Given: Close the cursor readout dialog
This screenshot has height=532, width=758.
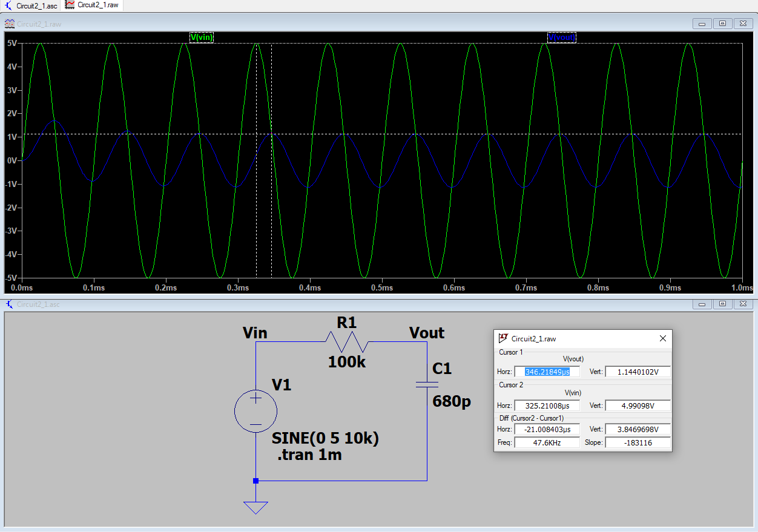Looking at the screenshot, I should (662, 339).
